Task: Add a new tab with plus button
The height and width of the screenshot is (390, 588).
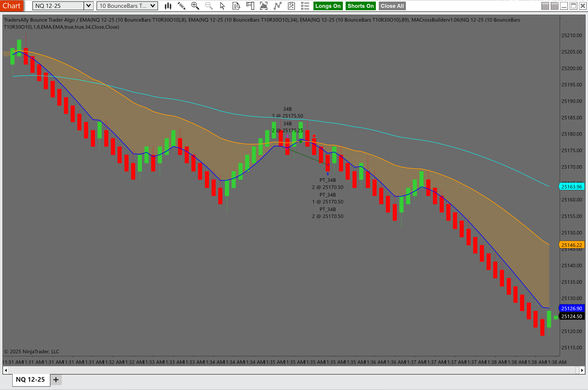Action: 56,380
